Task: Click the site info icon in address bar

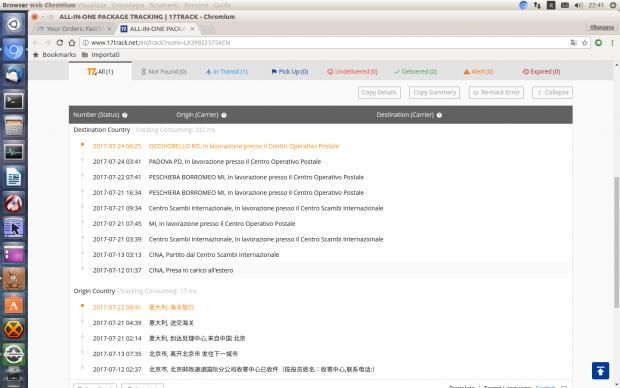Action: pos(85,43)
